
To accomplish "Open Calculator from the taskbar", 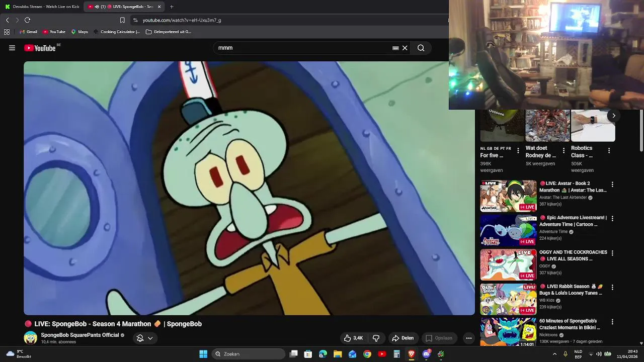I will 396,354.
